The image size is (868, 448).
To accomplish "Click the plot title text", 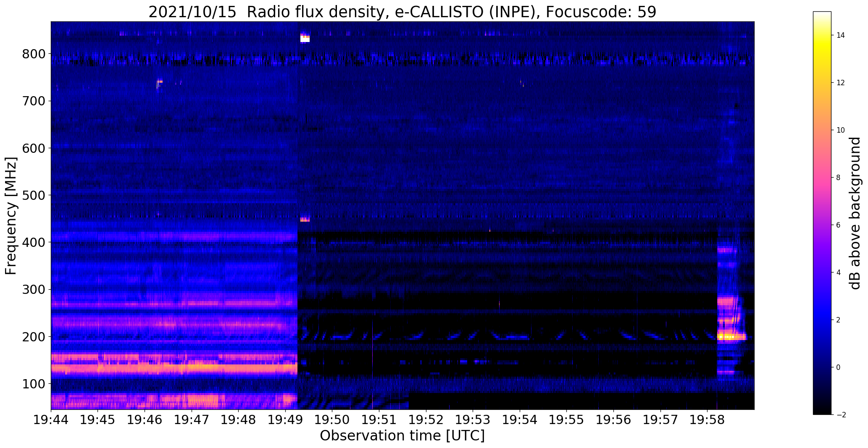I will [402, 12].
